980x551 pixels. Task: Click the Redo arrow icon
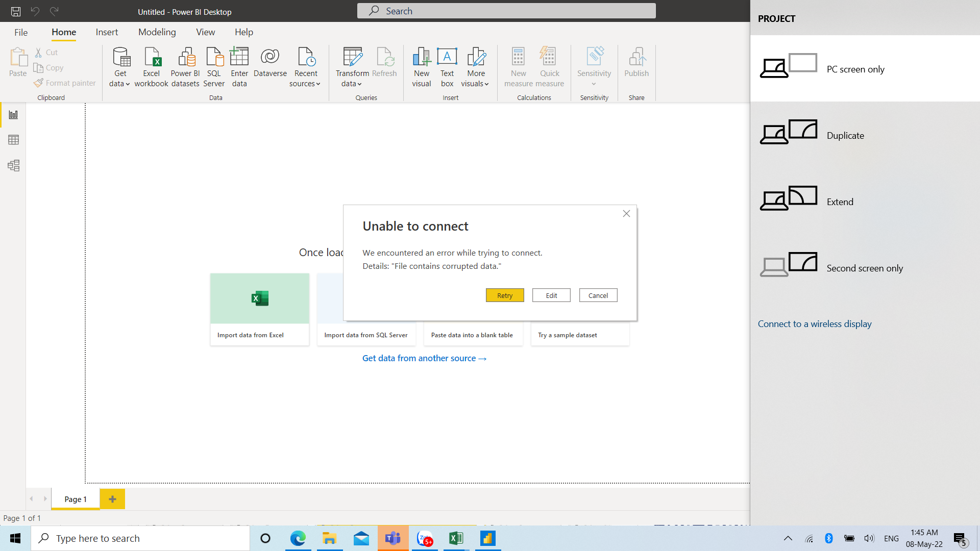coord(54,11)
